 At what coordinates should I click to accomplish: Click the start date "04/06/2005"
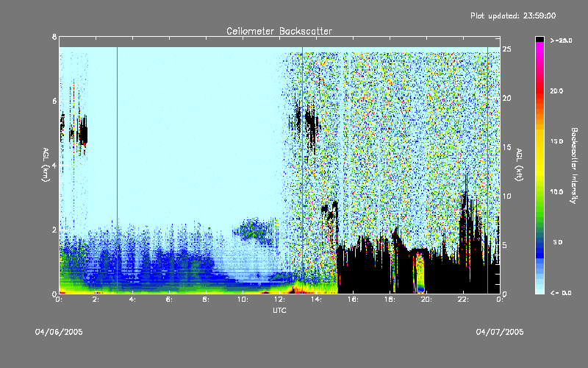click(59, 332)
